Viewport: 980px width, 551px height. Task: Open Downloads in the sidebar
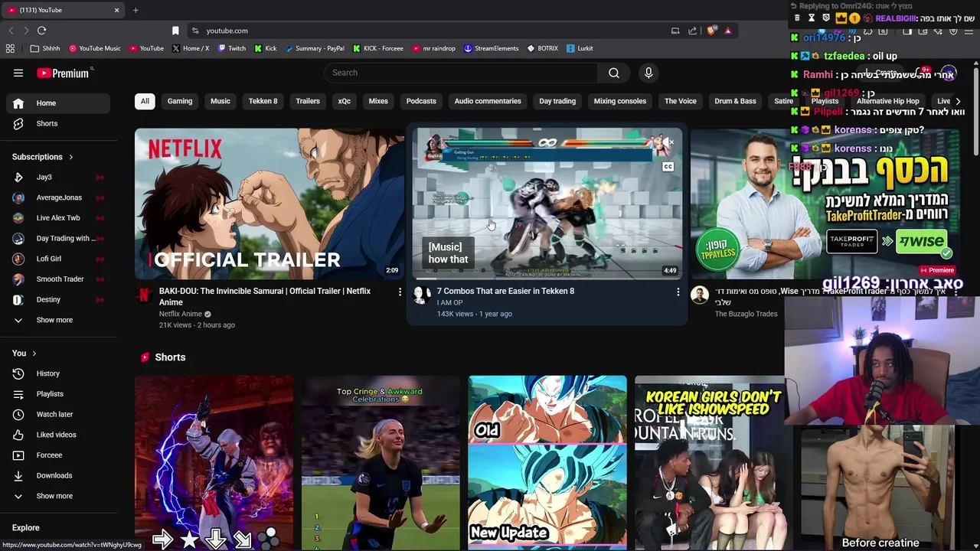point(58,475)
